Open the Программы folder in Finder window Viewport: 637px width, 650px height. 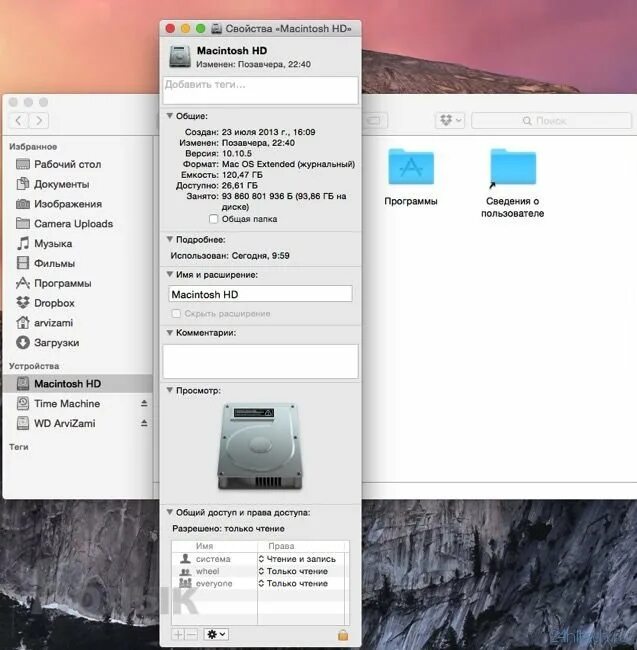tap(411, 167)
